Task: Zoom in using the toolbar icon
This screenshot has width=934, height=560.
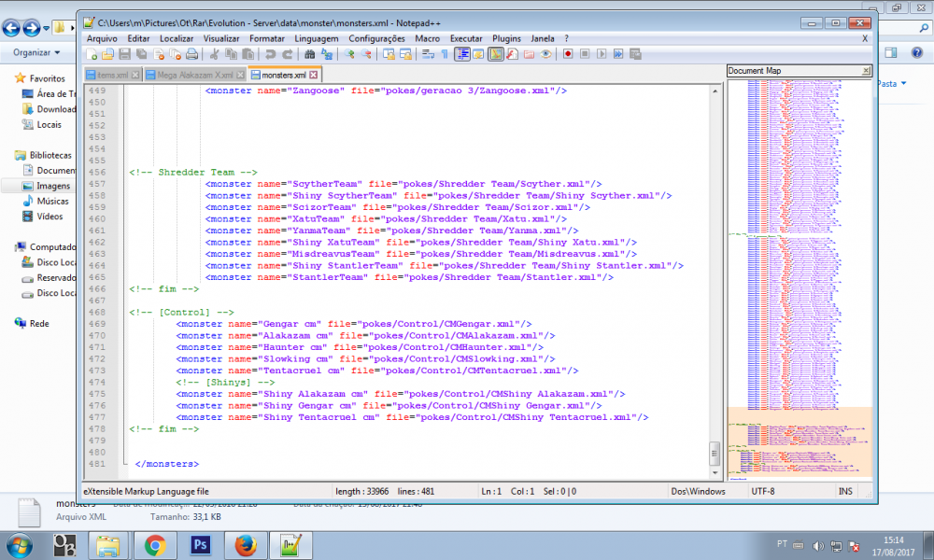Action: point(349,54)
